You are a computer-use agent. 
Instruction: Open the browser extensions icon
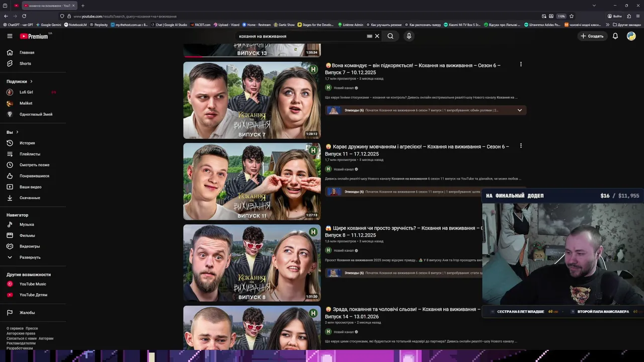[629, 16]
